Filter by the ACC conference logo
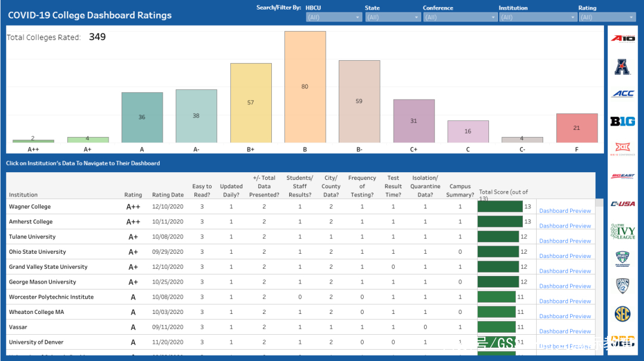The height and width of the screenshot is (361, 644). tap(623, 94)
